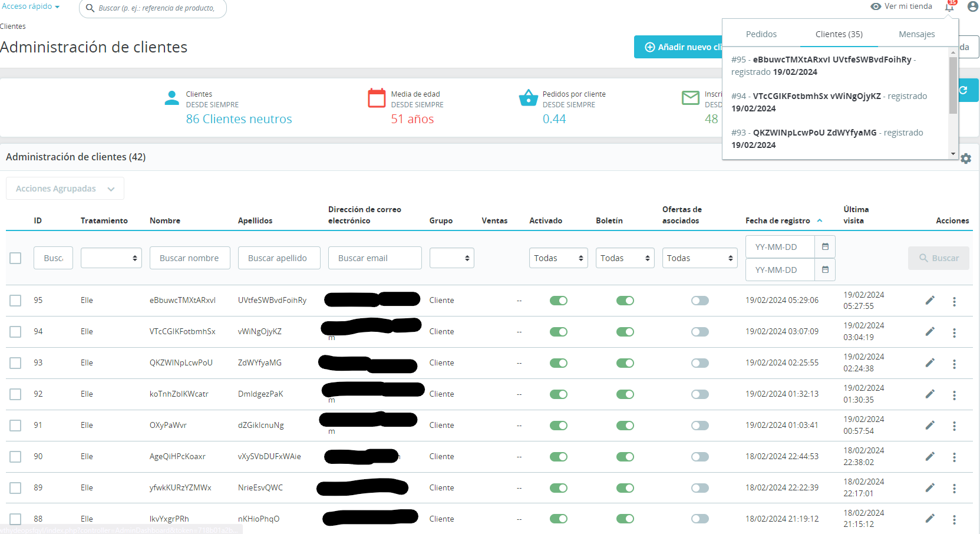Image resolution: width=980 pixels, height=534 pixels.
Task: Edit customer 90 with the pencil icon
Action: coord(930,457)
